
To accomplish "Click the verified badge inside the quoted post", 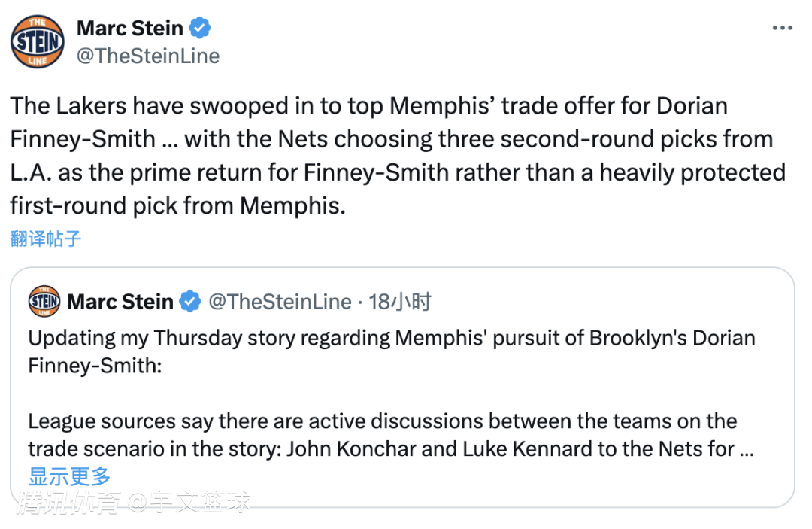I will (x=191, y=302).
